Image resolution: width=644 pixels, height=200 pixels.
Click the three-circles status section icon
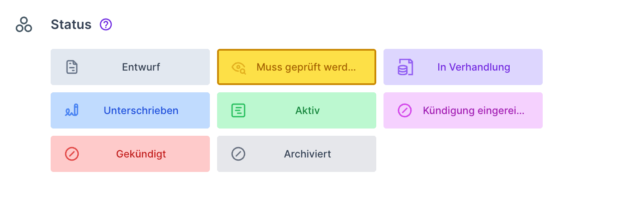point(24,24)
